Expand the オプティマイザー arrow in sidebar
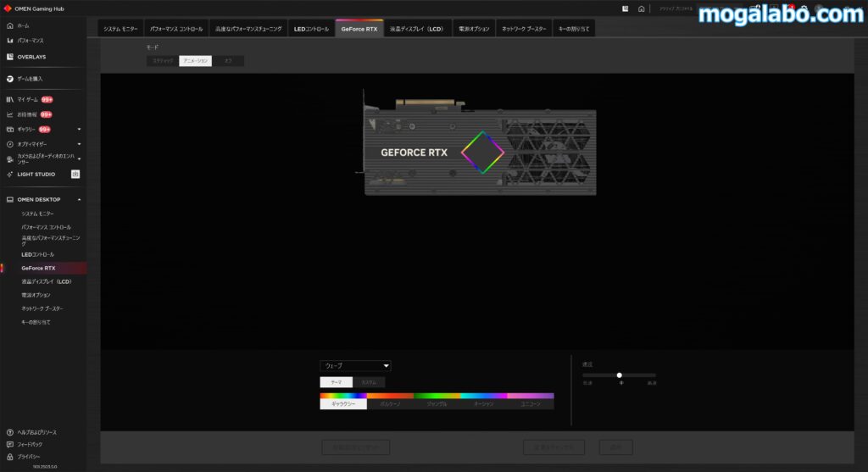 [x=79, y=144]
